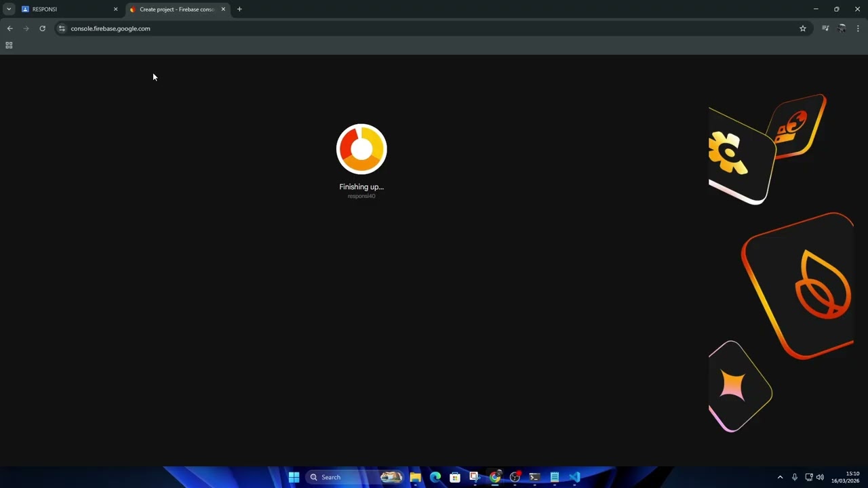Image resolution: width=868 pixels, height=488 pixels.
Task: Open Visual Studio Code from the taskbar
Action: [574, 477]
